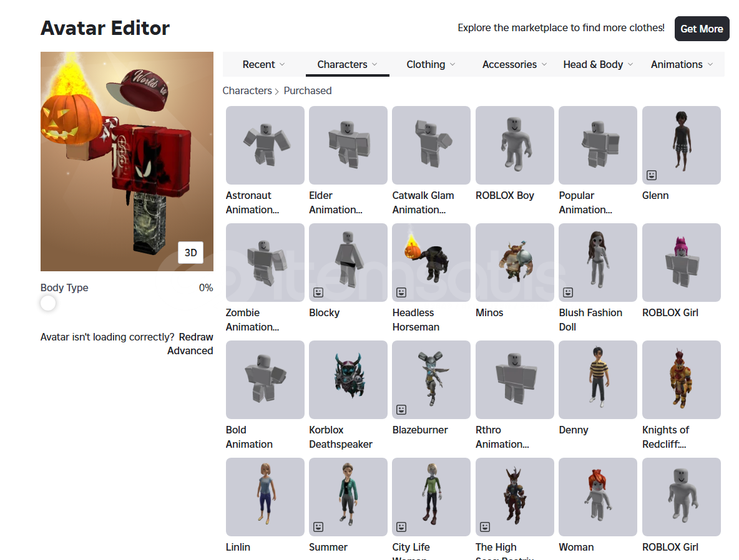739x560 pixels.
Task: Click the face icon on City Life Woman
Action: point(401,527)
